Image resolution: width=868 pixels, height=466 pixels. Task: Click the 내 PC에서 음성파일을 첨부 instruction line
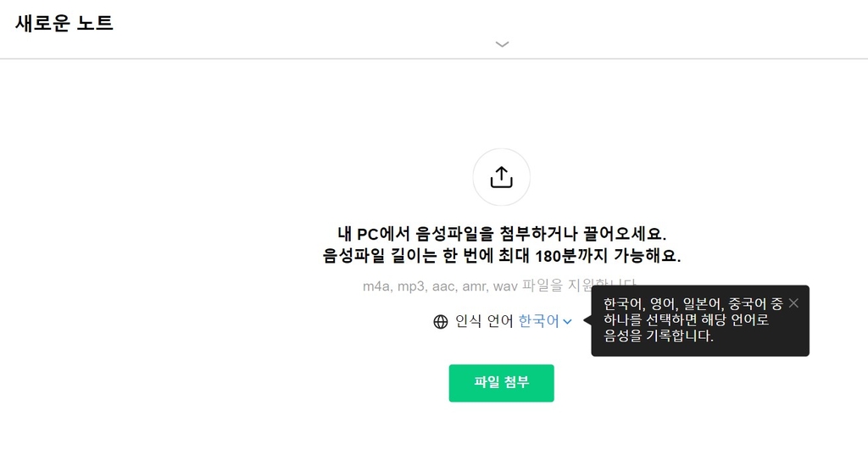(x=502, y=234)
